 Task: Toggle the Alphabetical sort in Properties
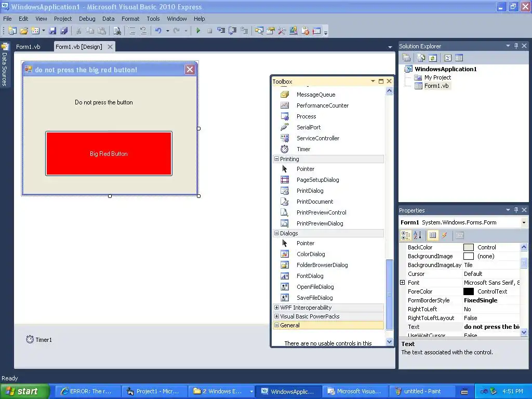point(418,235)
